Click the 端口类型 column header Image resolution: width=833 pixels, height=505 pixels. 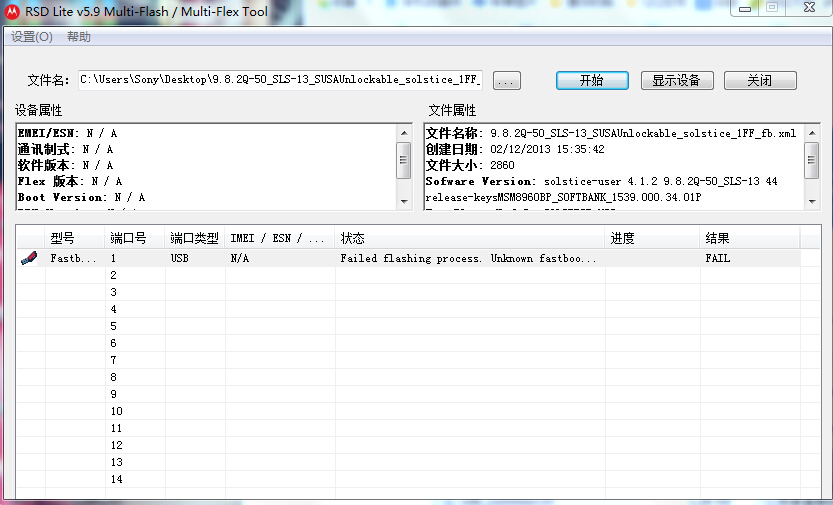coord(196,238)
